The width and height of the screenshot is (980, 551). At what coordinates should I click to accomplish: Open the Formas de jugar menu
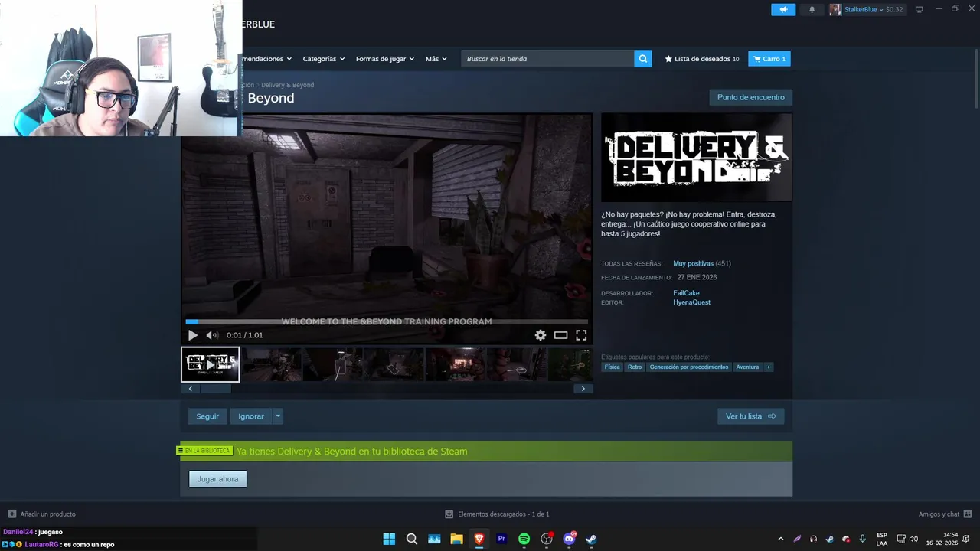(x=384, y=59)
